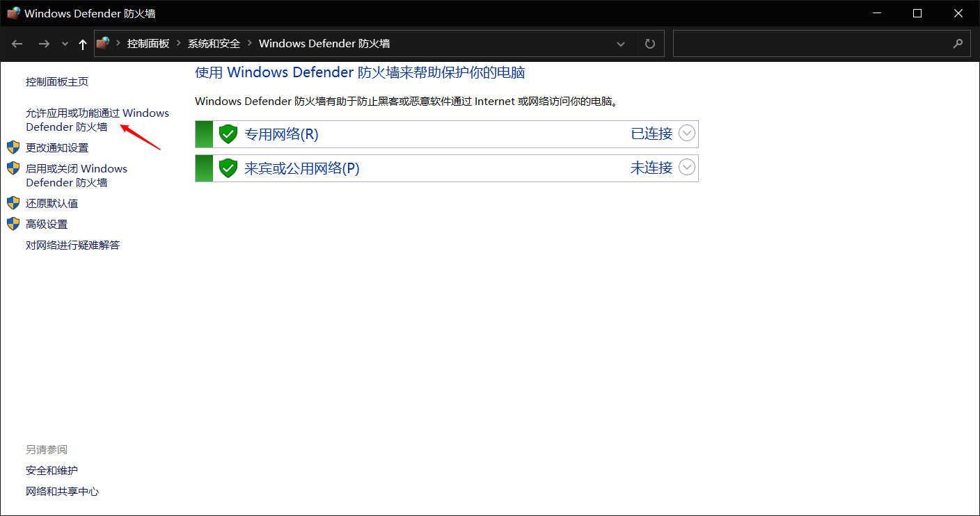Click the 还原默认值 link
This screenshot has width=980, height=516.
click(52, 203)
